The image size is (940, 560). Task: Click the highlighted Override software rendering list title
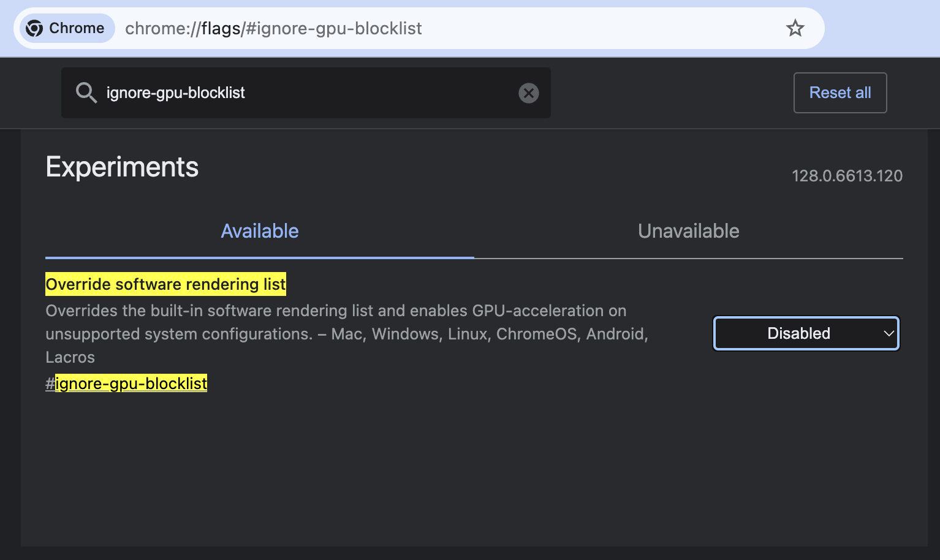click(x=165, y=284)
